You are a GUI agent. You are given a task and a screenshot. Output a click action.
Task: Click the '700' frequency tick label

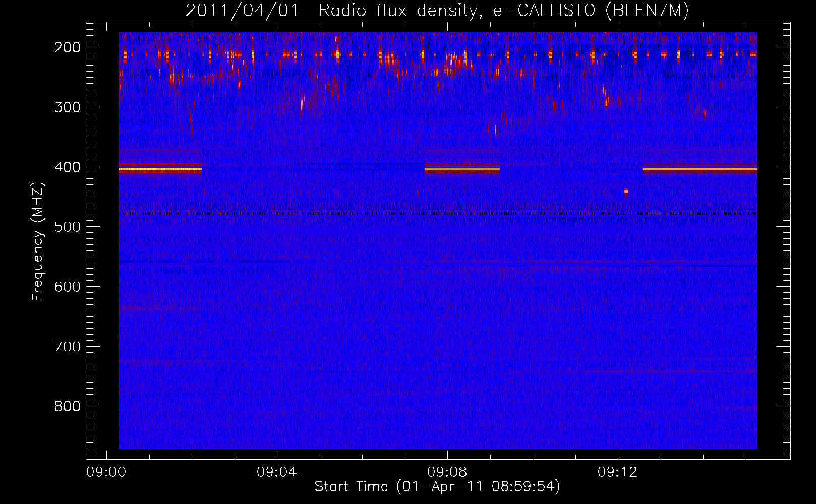click(68, 347)
